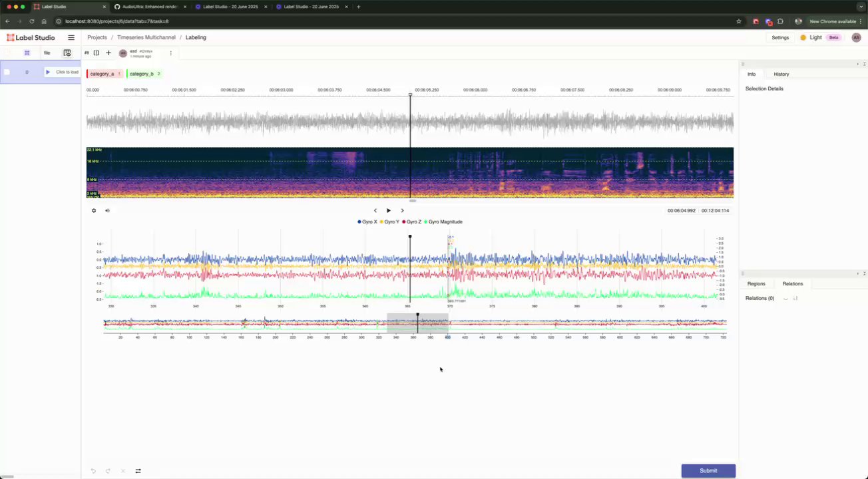
Task: Step audio forward with right chevron
Action: click(402, 211)
